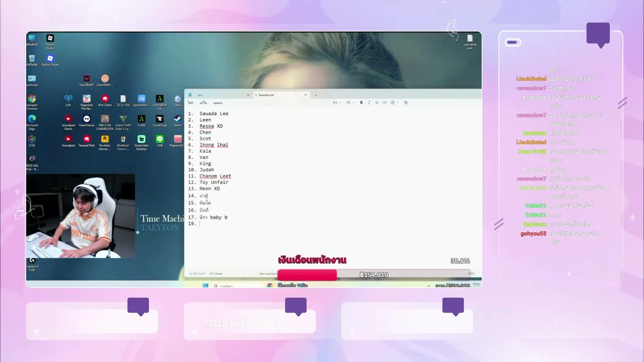Launch Microsoft Edge from the desktop
644x362 pixels.
click(x=32, y=122)
